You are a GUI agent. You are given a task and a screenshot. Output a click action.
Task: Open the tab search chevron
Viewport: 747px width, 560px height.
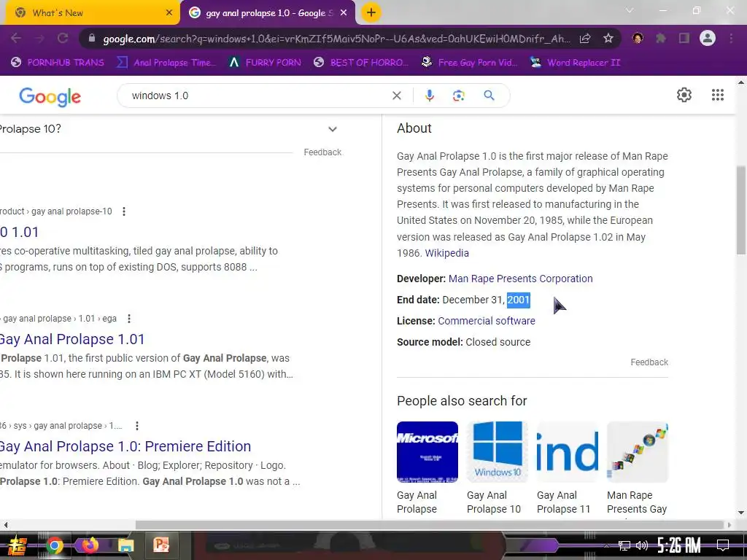click(x=630, y=10)
